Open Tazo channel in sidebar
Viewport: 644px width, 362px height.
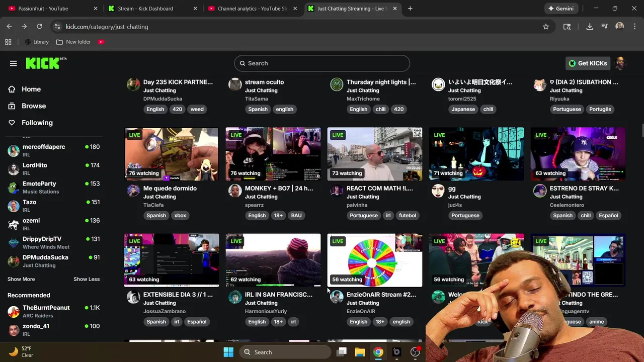(53, 206)
